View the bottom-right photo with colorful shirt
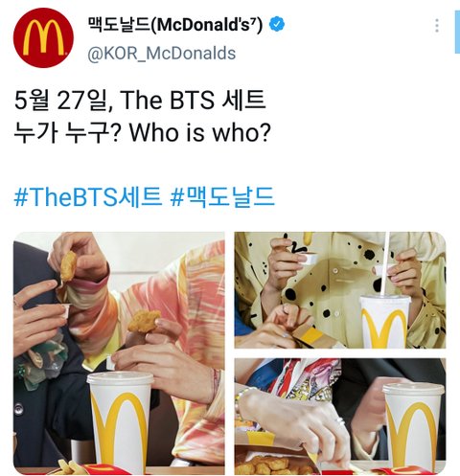 [340, 417]
